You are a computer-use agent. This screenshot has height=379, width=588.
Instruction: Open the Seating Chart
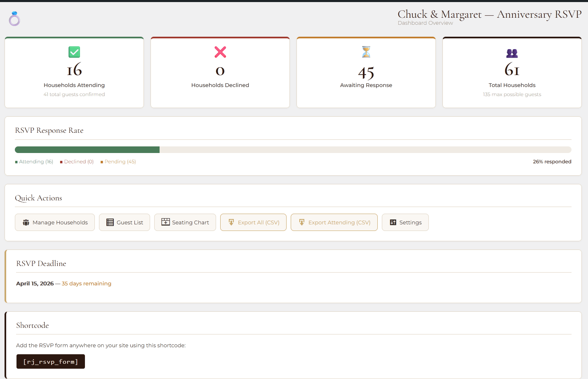coord(185,222)
